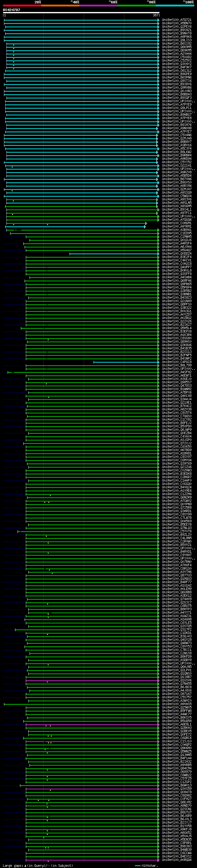Screen dimensions: 197x868
Task: Click the UniRef100_B3E2F4 label
Action: [177, 257]
